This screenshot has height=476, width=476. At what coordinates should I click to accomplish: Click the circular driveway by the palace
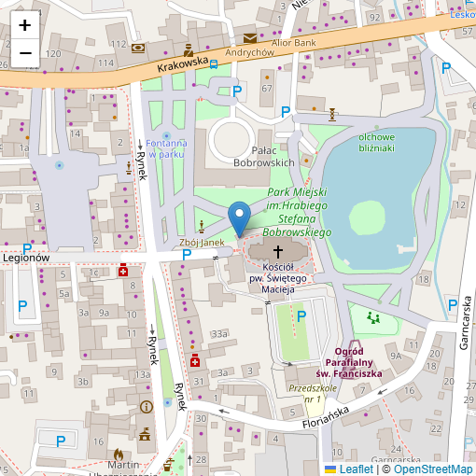pos(231,139)
